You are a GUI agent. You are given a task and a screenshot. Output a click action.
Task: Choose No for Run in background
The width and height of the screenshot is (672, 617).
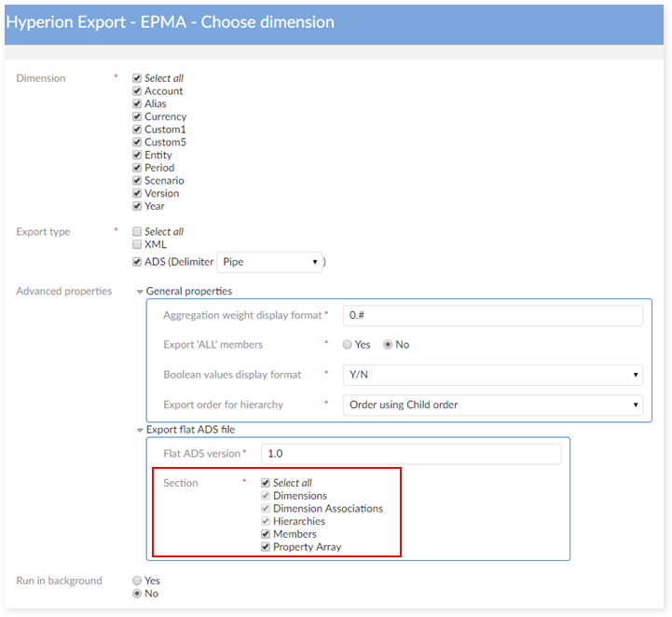[x=137, y=594]
